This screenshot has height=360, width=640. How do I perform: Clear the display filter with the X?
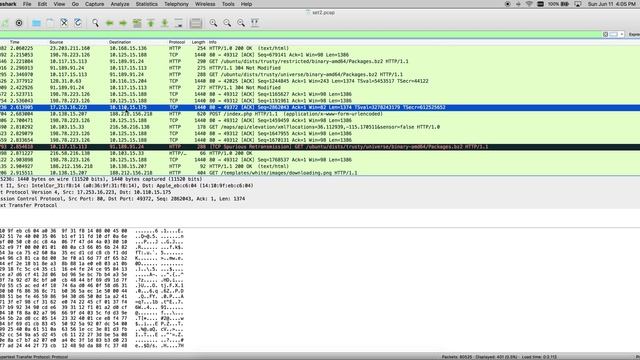click(x=605, y=35)
